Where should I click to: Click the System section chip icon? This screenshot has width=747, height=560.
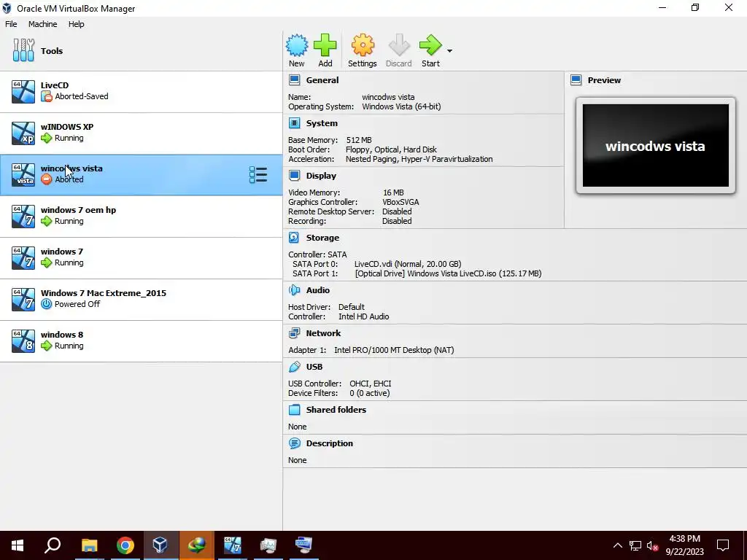pyautogui.click(x=295, y=122)
